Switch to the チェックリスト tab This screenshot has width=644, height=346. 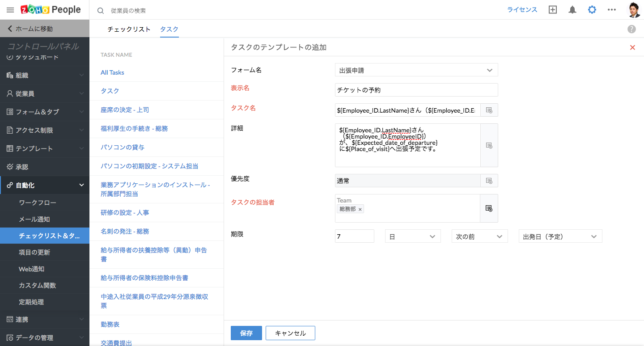129,29
